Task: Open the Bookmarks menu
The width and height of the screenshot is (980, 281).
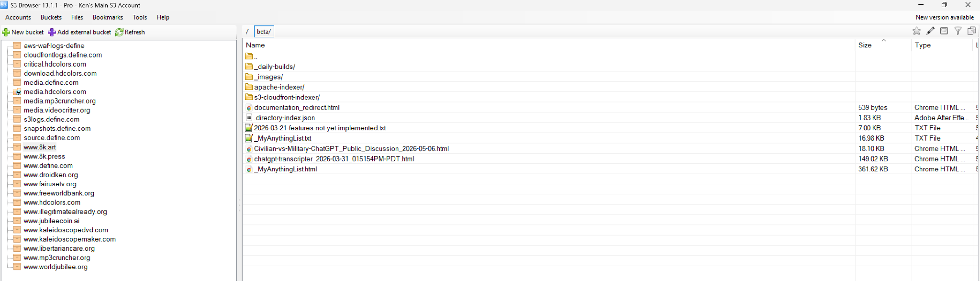Action: pyautogui.click(x=108, y=17)
